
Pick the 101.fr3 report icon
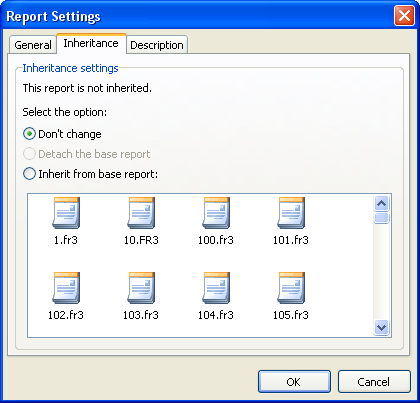(291, 213)
